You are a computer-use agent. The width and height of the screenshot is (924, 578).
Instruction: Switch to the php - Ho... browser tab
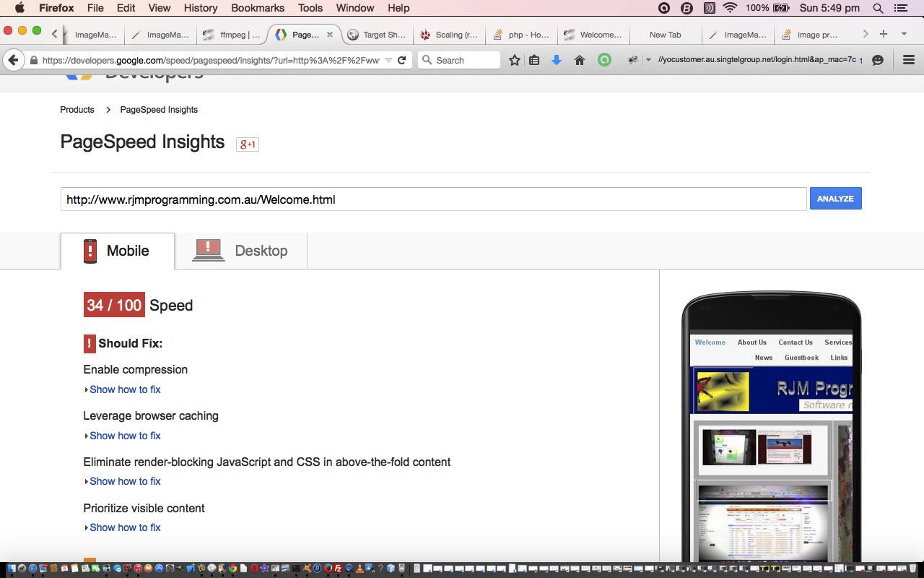[521, 34]
